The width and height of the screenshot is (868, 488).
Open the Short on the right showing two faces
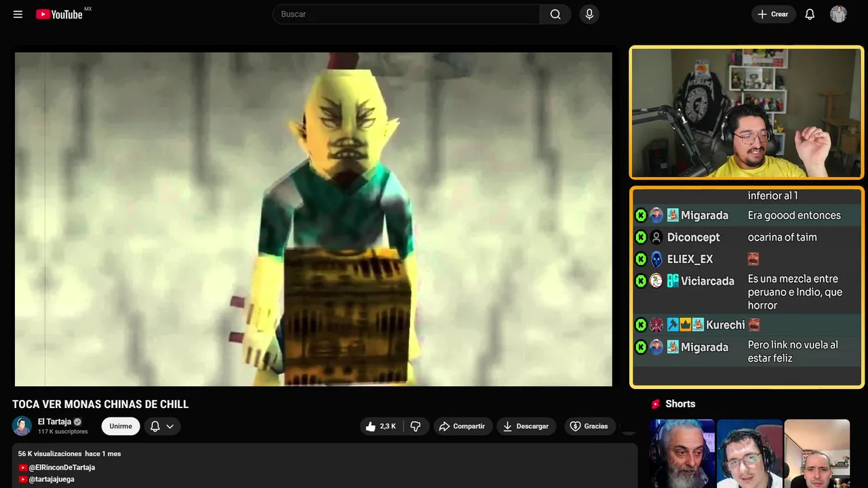(816, 453)
